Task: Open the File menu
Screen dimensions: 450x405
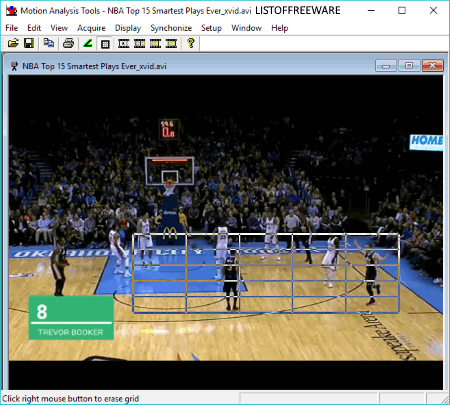Action: point(12,28)
